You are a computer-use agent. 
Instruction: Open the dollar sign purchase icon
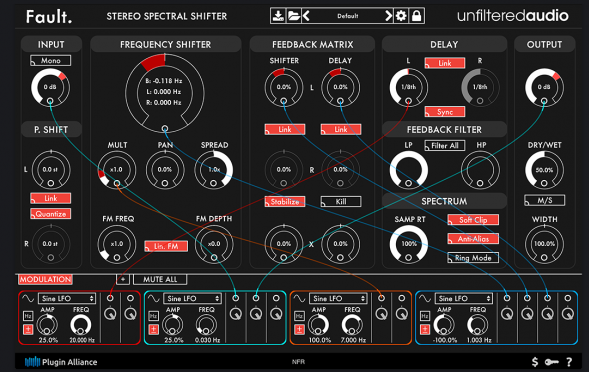535,362
